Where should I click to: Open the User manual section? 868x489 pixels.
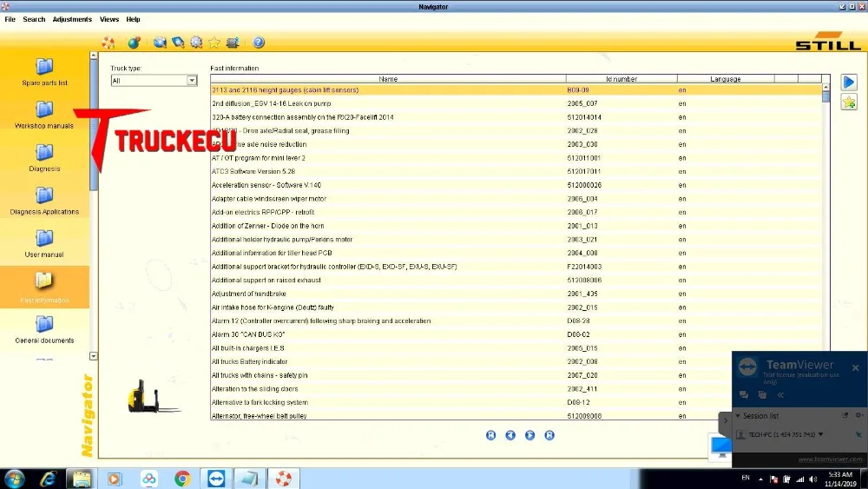[x=44, y=244]
